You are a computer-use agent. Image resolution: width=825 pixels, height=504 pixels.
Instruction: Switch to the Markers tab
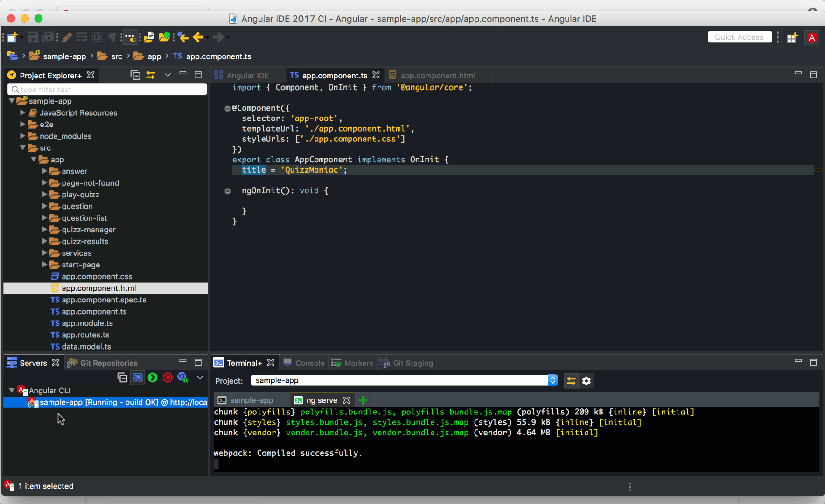(x=352, y=363)
